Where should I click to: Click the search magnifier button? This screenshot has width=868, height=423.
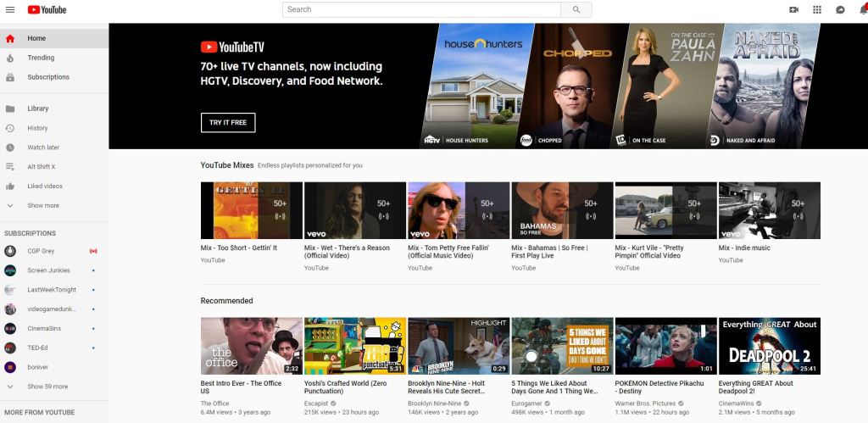(576, 9)
